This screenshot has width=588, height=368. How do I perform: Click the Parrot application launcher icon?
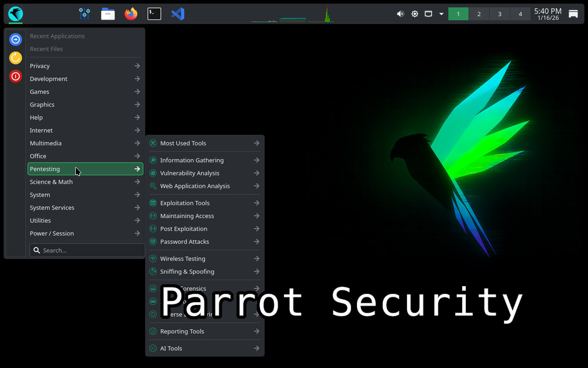click(16, 14)
